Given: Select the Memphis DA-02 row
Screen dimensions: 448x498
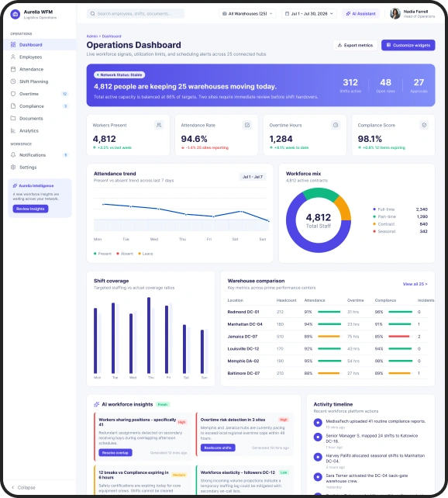Looking at the screenshot, I should tap(327, 361).
